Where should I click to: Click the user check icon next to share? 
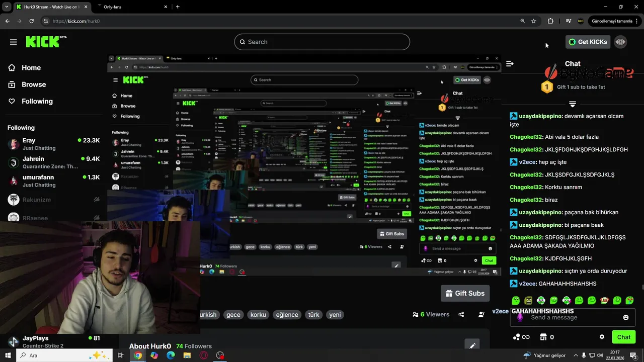[x=481, y=315]
